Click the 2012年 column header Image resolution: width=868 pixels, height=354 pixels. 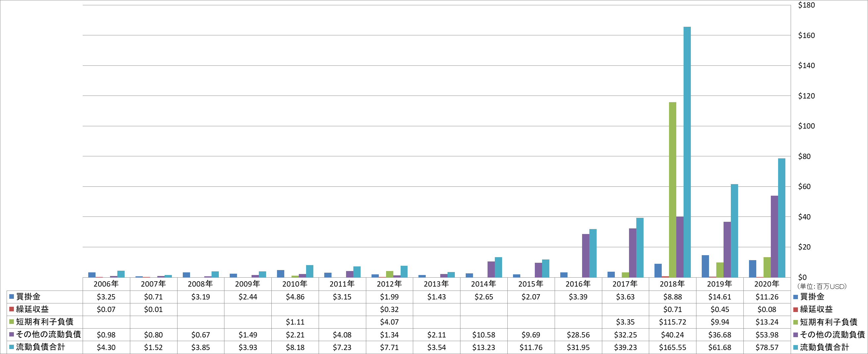click(x=389, y=284)
